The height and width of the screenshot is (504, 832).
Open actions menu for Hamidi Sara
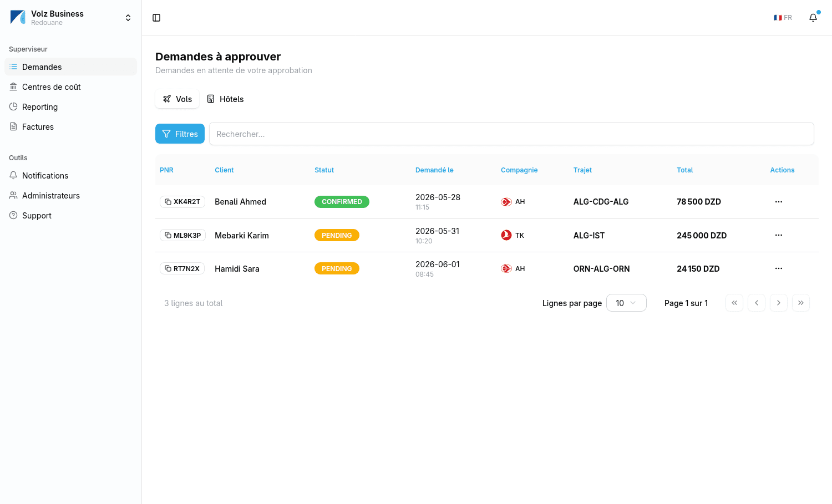[779, 268]
